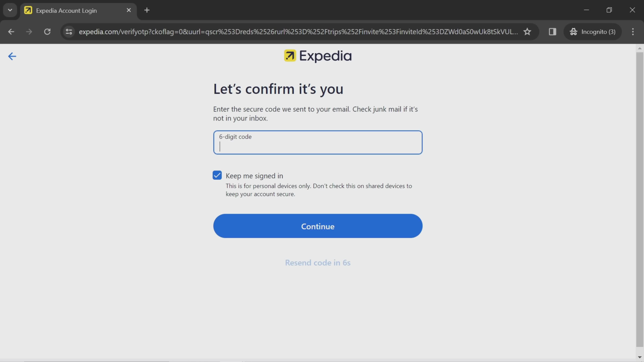
Task: Open the browser side panel
Action: pos(552,32)
